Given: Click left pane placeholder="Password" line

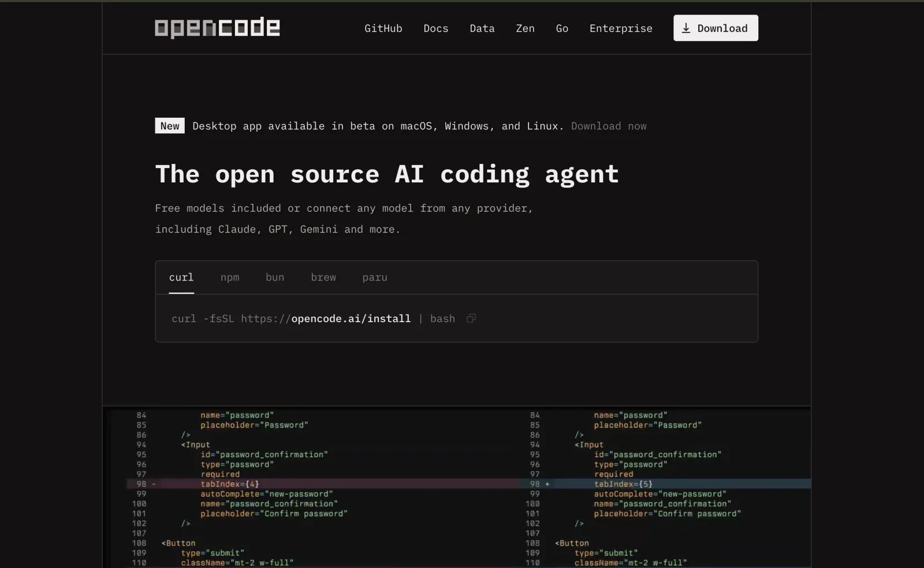Looking at the screenshot, I should pyautogui.click(x=254, y=425).
